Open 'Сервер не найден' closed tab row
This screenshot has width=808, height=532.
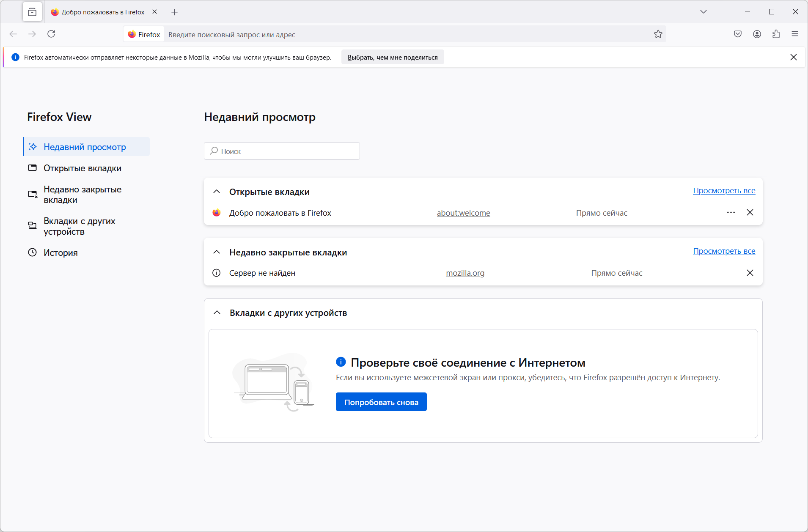pyautogui.click(x=474, y=273)
